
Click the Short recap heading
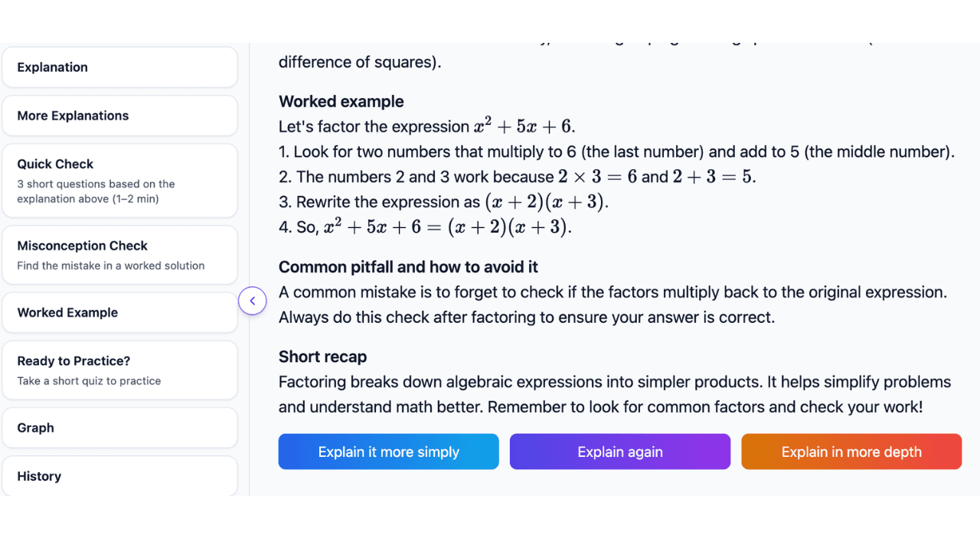point(322,357)
